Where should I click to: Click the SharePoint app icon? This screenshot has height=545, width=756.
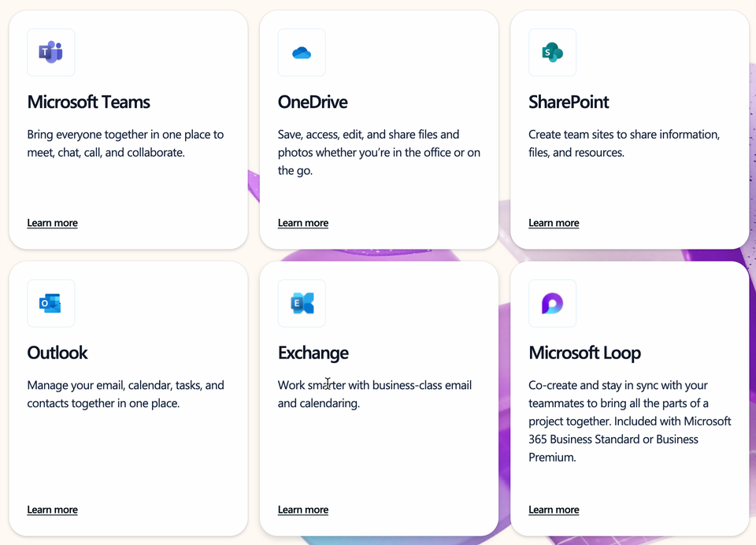(553, 53)
